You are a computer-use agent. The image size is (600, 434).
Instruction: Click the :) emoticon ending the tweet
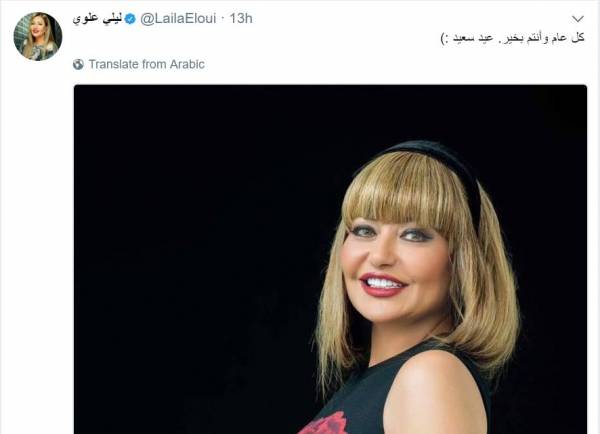pyautogui.click(x=445, y=39)
